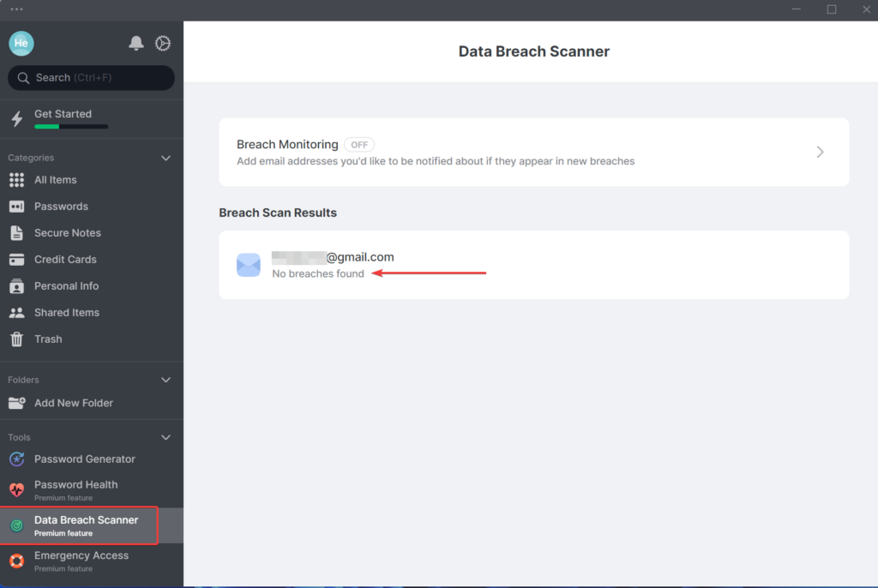Open the He profile avatar
The image size is (878, 588).
[x=21, y=43]
